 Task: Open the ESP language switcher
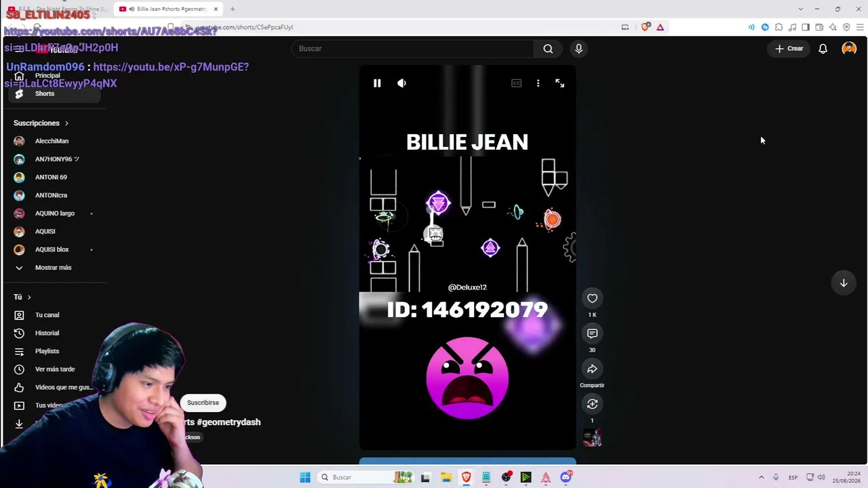[793, 477]
